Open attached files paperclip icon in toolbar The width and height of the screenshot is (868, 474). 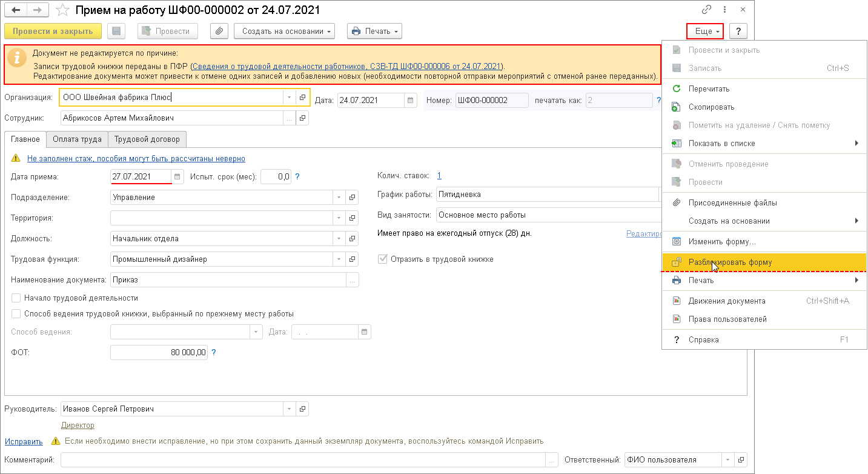click(x=219, y=31)
